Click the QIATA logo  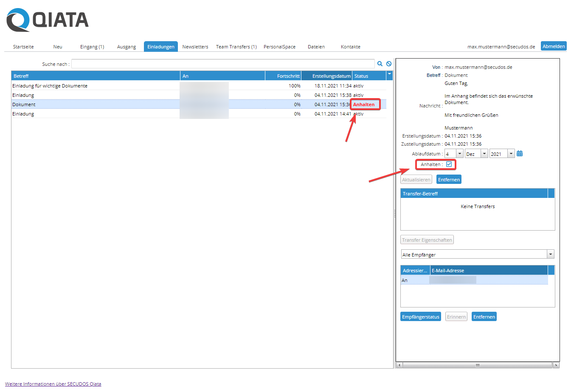pos(48,20)
